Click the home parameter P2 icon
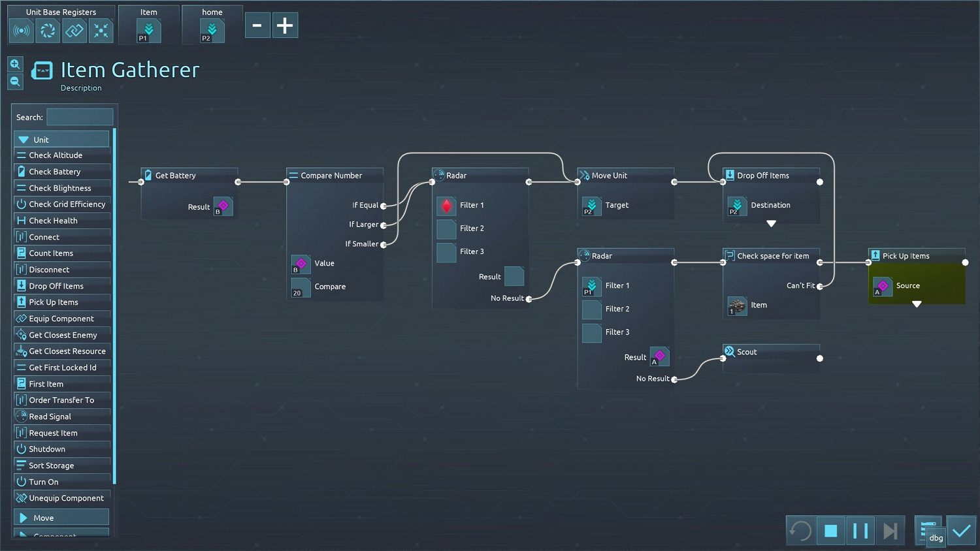 212,31
